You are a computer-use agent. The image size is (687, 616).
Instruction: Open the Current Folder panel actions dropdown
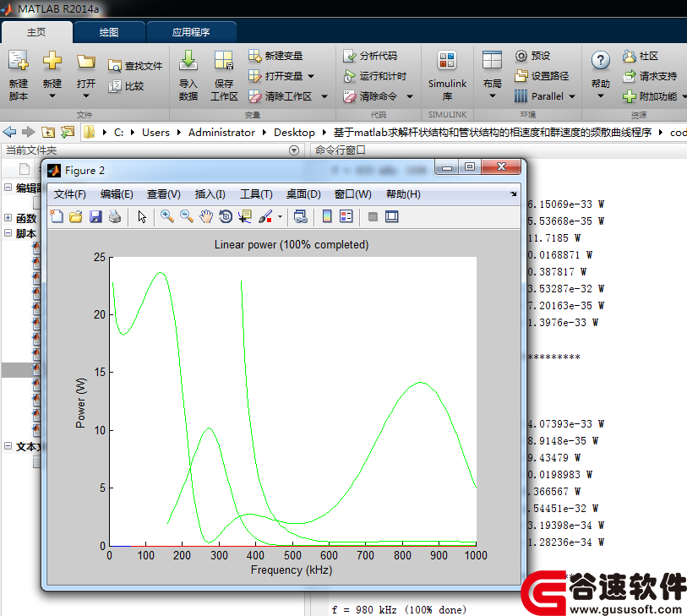click(294, 150)
